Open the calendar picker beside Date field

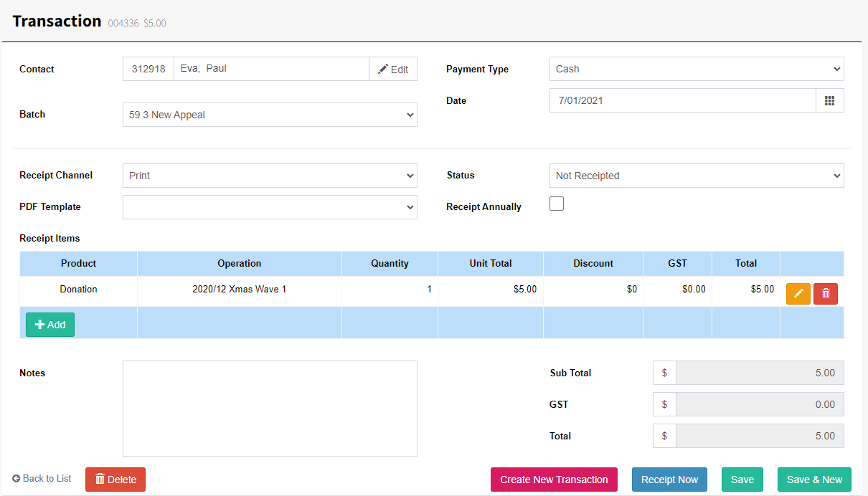(830, 100)
